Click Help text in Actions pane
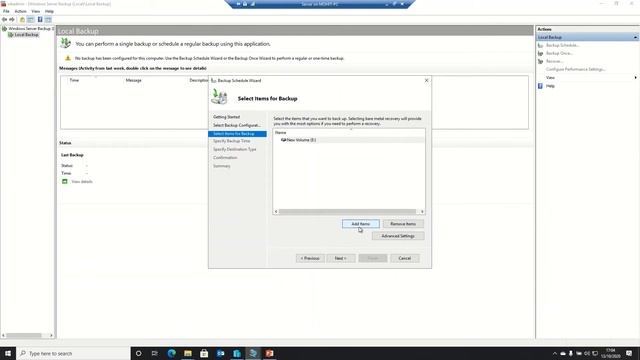This screenshot has height=360, width=640. coord(550,86)
